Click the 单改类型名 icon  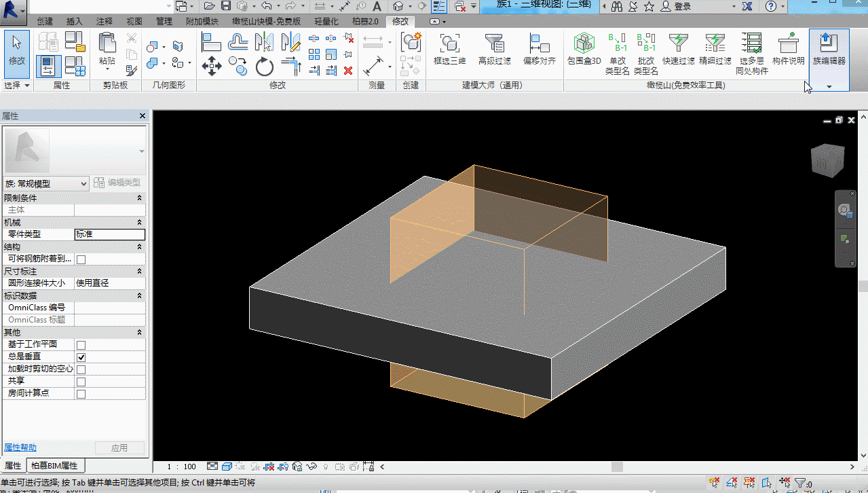tap(618, 43)
